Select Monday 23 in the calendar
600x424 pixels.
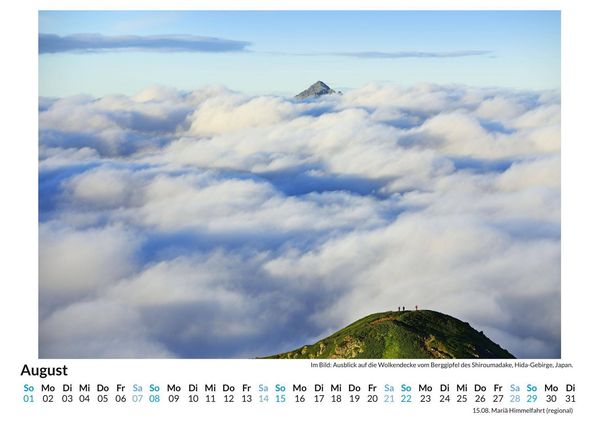point(426,393)
